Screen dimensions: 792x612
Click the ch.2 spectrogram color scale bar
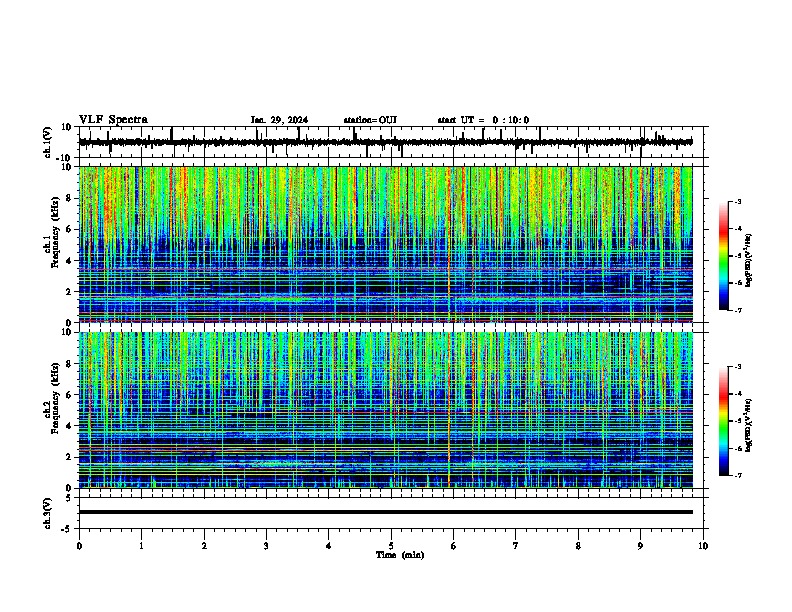coord(724,421)
